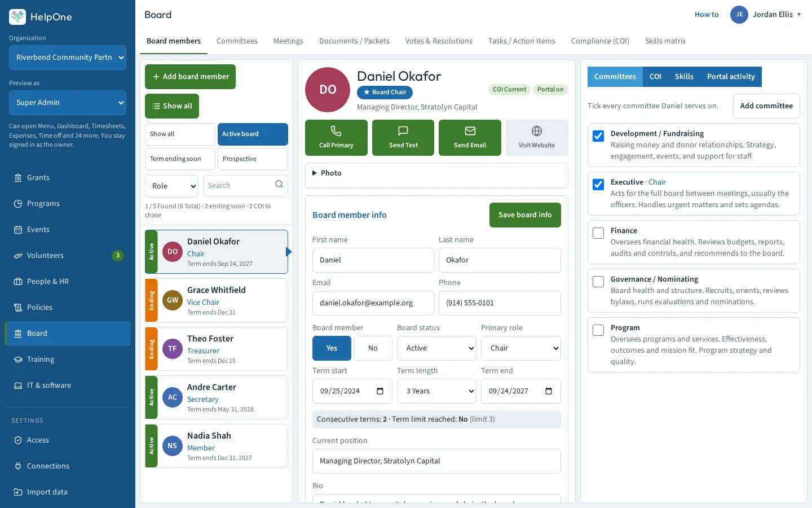
Task: Tick the Program committee checkbox
Action: [598, 330]
